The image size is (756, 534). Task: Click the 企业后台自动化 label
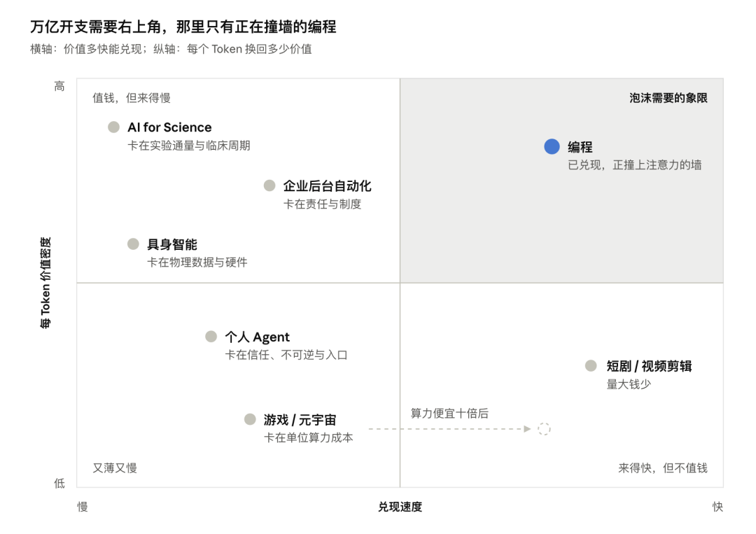tap(328, 185)
